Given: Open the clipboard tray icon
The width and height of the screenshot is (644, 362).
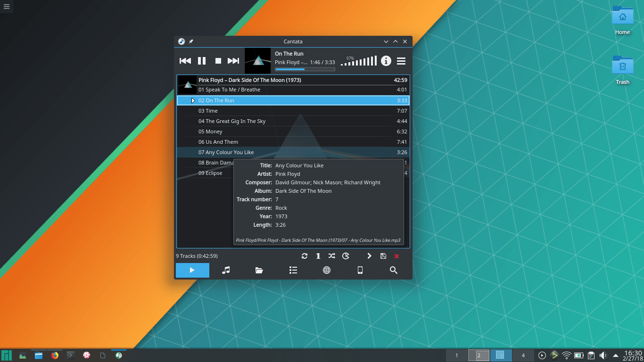Looking at the screenshot, I should coord(591,355).
